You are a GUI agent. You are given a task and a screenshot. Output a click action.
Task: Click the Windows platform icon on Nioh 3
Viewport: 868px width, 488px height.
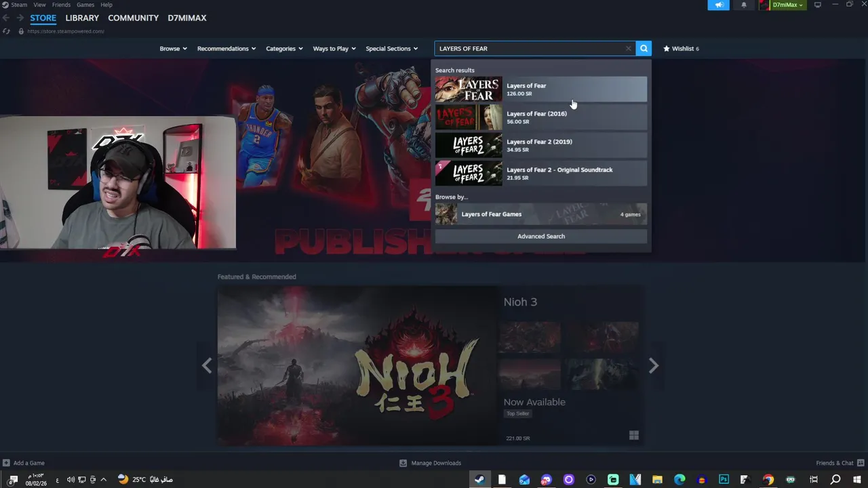(x=634, y=435)
